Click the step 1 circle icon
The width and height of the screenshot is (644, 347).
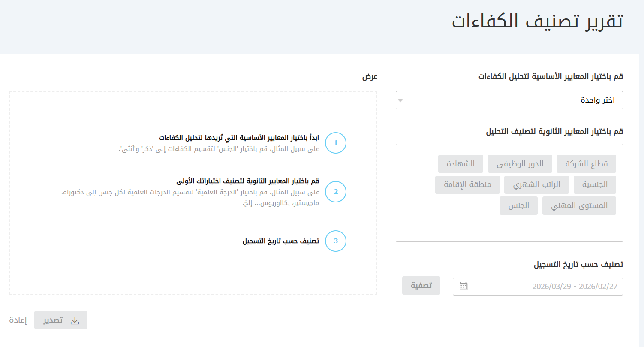click(336, 143)
